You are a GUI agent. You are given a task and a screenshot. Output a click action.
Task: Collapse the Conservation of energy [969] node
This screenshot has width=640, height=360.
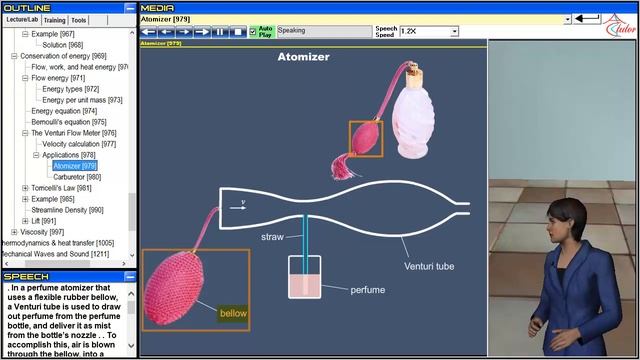14,56
